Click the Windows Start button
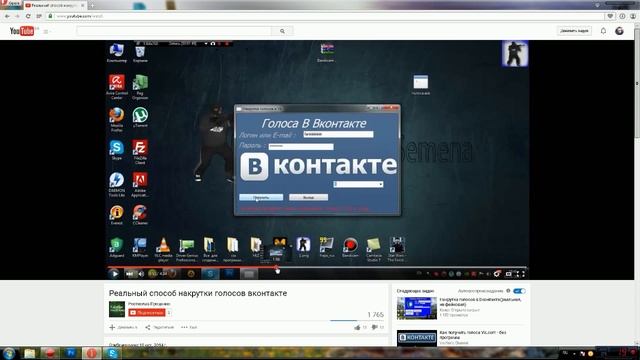The height and width of the screenshot is (360, 640). 9,353
